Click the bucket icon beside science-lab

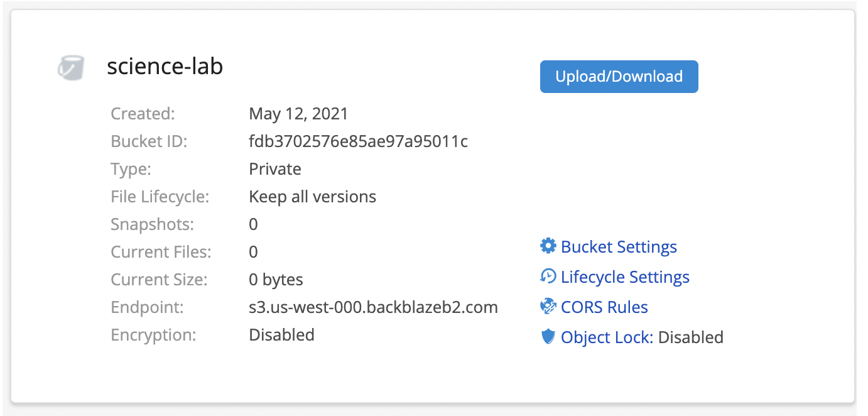[70, 68]
